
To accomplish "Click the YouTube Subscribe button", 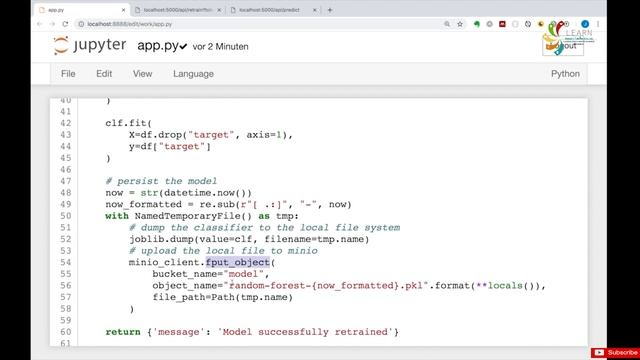I will [616, 353].
